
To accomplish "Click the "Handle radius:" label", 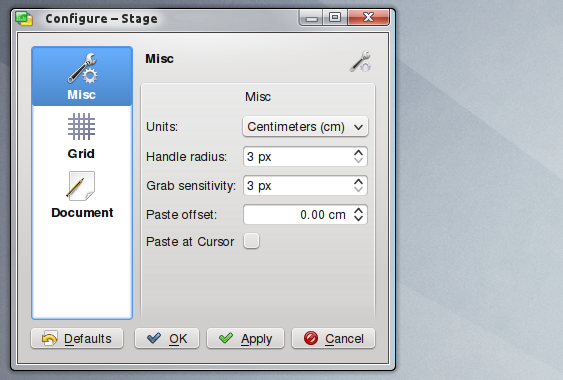I will (186, 157).
